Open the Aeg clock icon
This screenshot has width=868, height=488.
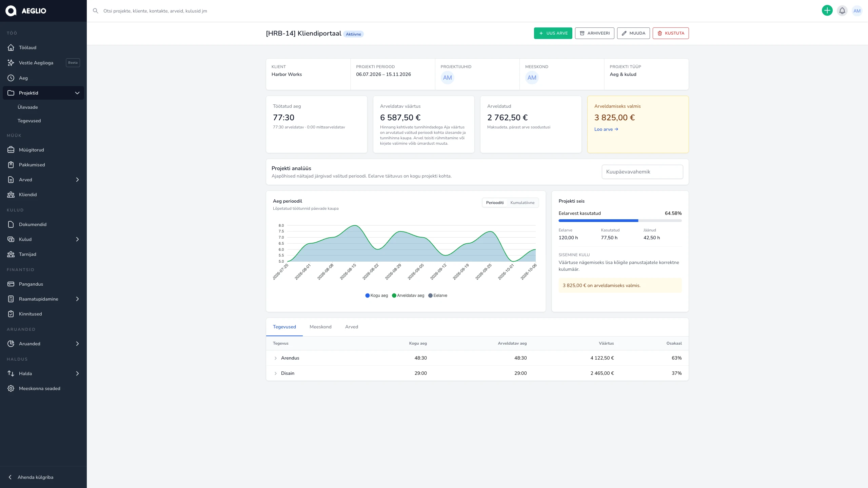(x=11, y=78)
